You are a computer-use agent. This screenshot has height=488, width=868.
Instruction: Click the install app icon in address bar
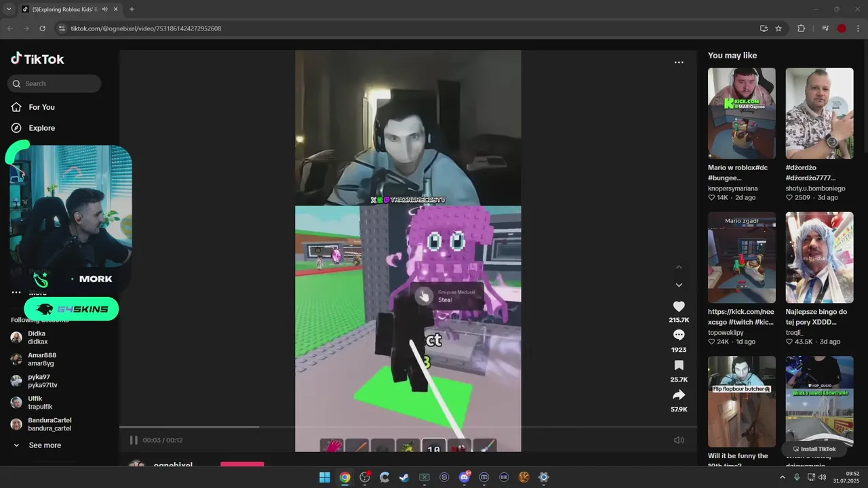point(764,28)
